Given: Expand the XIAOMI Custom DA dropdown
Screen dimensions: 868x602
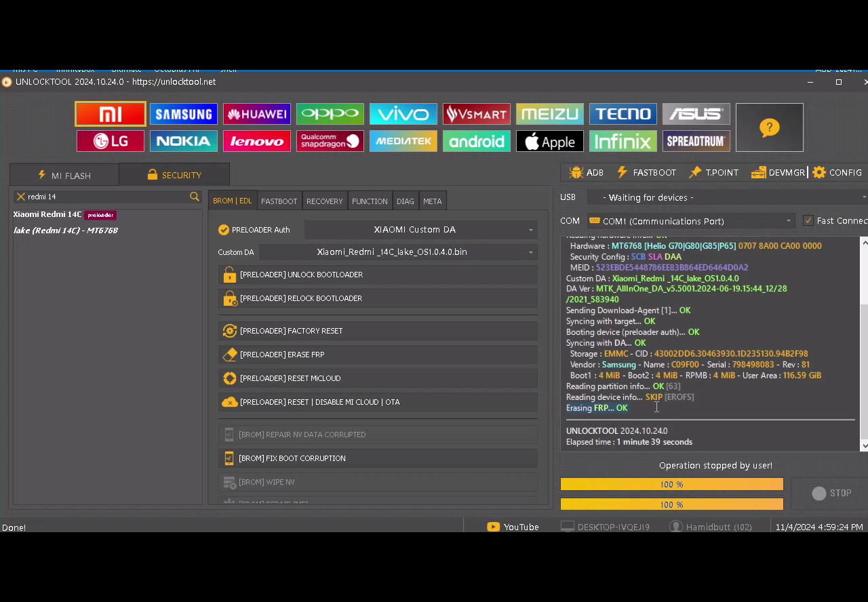Looking at the screenshot, I should click(421, 230).
